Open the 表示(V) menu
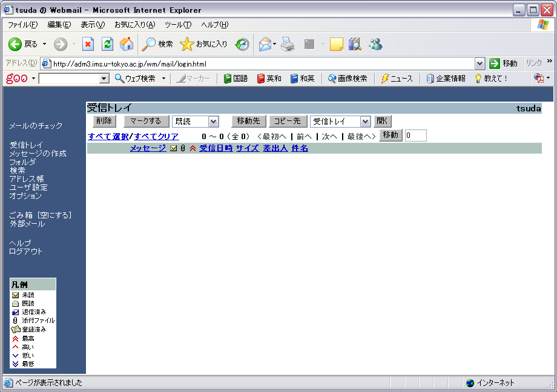The height and width of the screenshot is (392, 557). pyautogui.click(x=93, y=25)
